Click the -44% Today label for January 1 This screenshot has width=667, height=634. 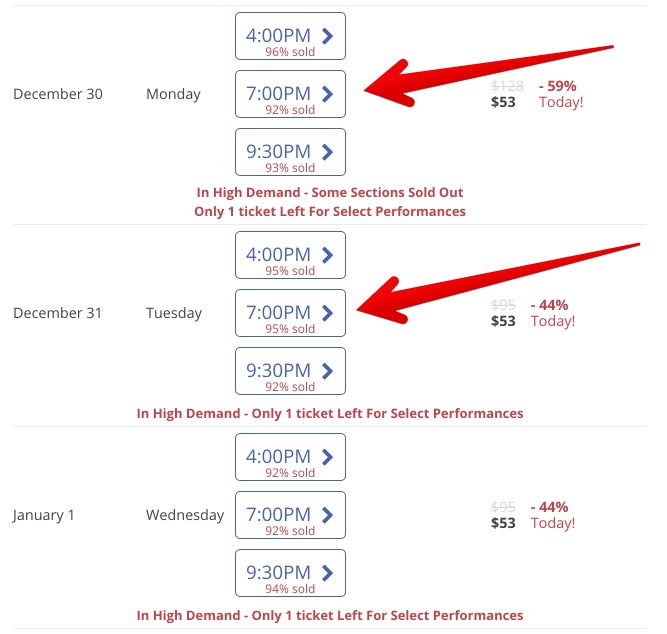click(x=553, y=515)
